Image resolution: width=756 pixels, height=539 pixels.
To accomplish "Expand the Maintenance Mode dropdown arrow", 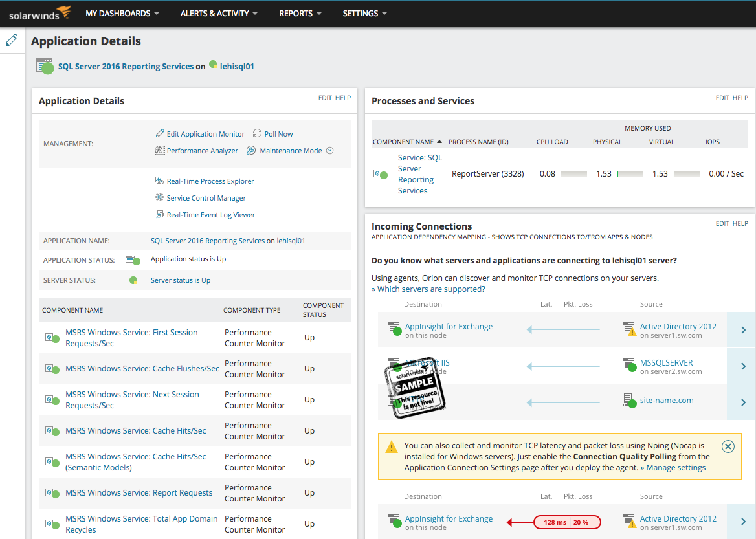I will [x=330, y=150].
